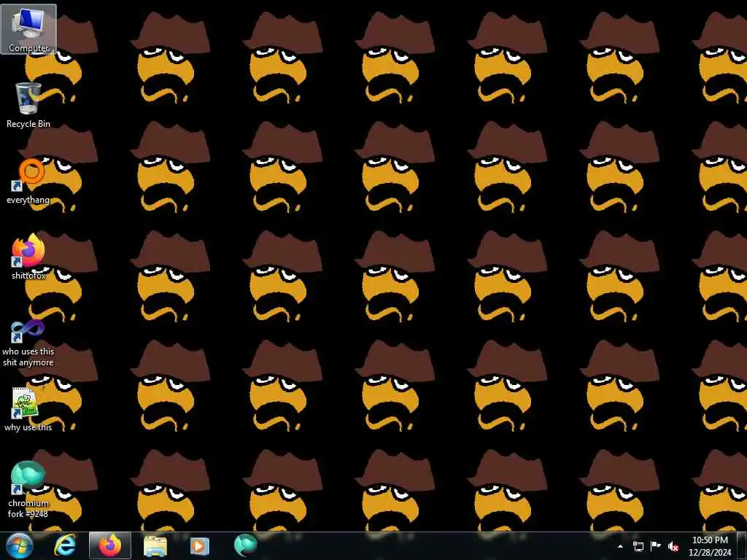Switch to Firefox in the taskbar
Screen dimensions: 747x560
110,545
